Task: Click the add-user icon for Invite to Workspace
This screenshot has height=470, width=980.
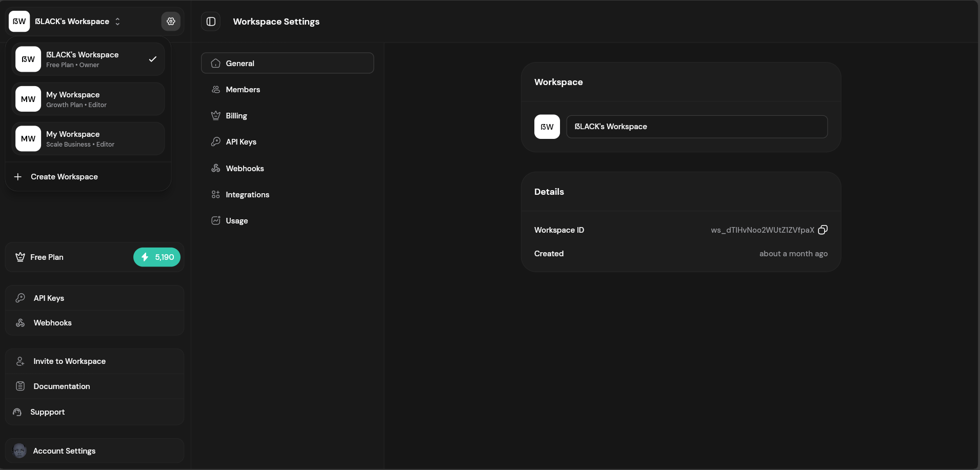Action: [21, 361]
